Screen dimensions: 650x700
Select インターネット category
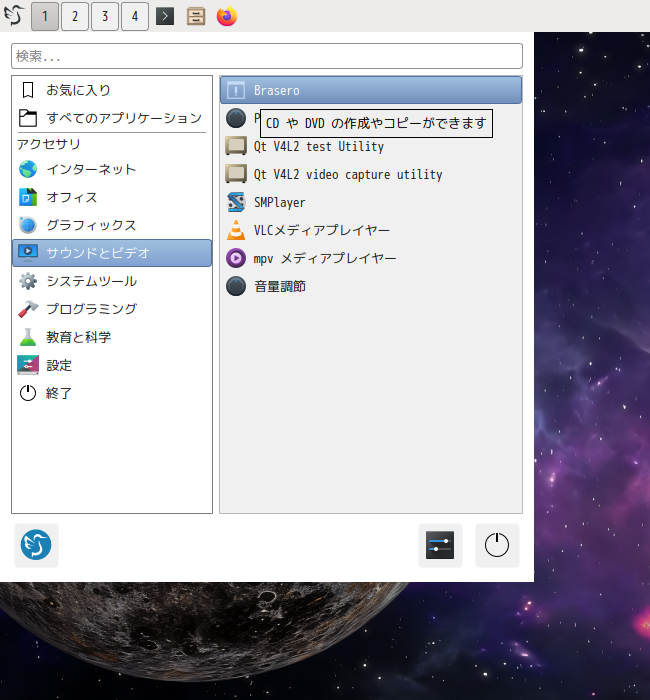pyautogui.click(x=112, y=169)
